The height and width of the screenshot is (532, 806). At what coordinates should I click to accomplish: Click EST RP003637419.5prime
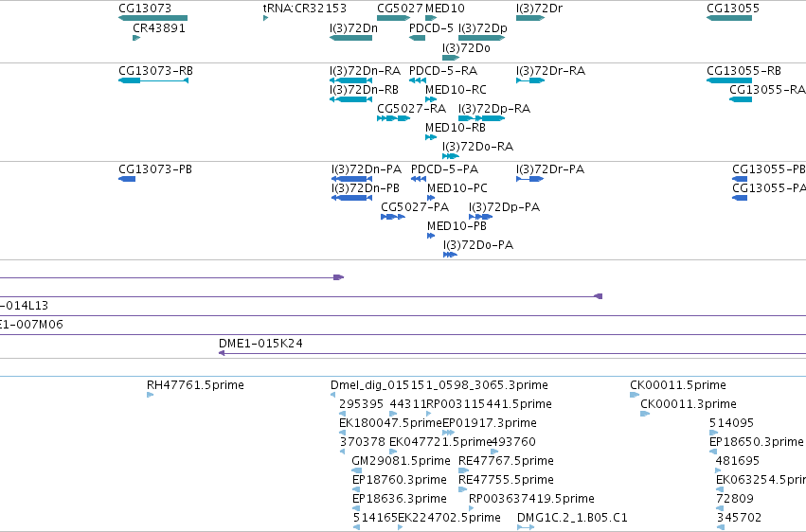click(471, 508)
